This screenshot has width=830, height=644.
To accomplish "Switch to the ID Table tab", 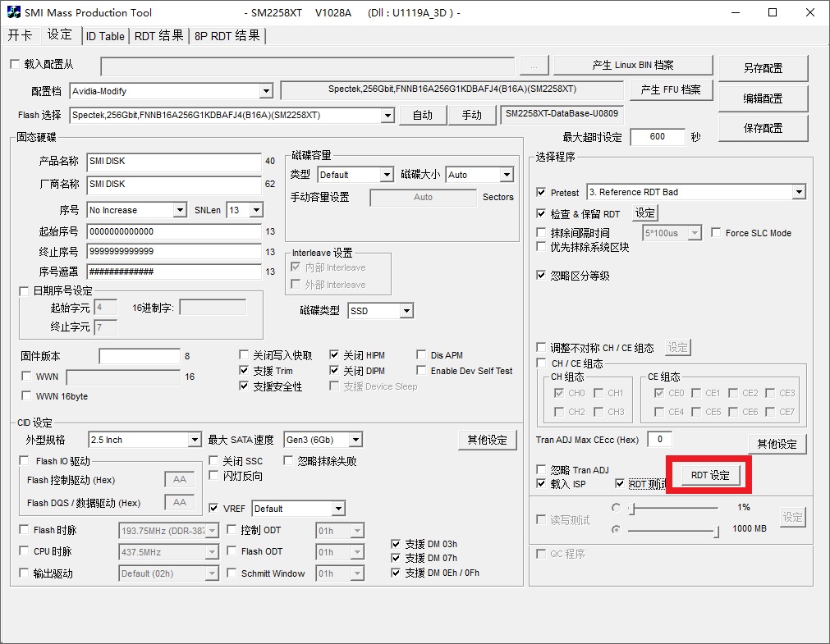I will click(x=105, y=36).
